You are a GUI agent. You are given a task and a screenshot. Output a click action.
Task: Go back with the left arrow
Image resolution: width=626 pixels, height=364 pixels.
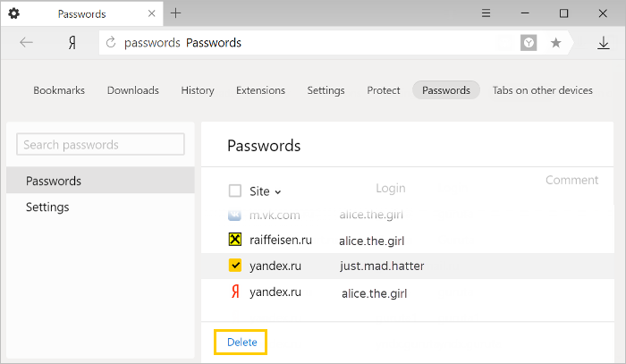pyautogui.click(x=26, y=42)
